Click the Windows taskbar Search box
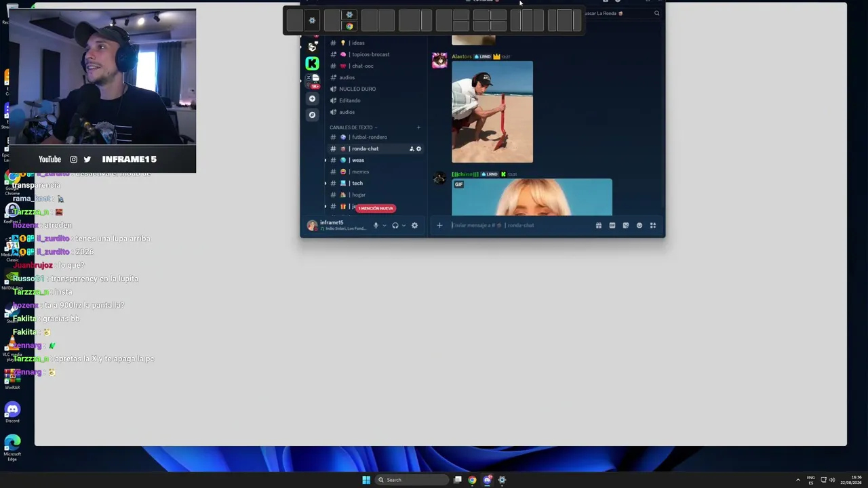Viewport: 868px width, 488px height. tap(413, 480)
